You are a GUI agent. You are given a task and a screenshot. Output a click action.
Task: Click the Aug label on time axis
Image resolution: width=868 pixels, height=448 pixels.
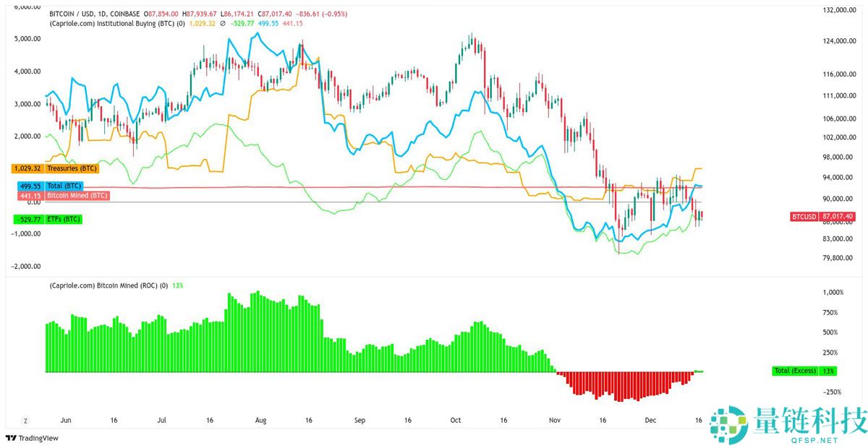point(261,420)
